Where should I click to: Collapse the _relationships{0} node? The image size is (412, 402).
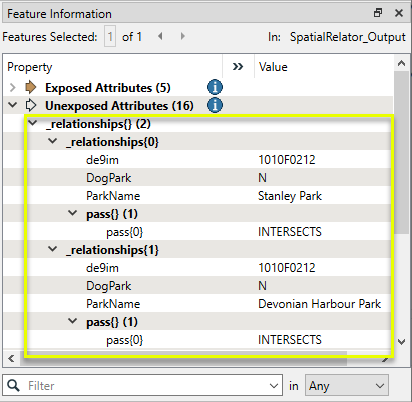tap(53, 141)
